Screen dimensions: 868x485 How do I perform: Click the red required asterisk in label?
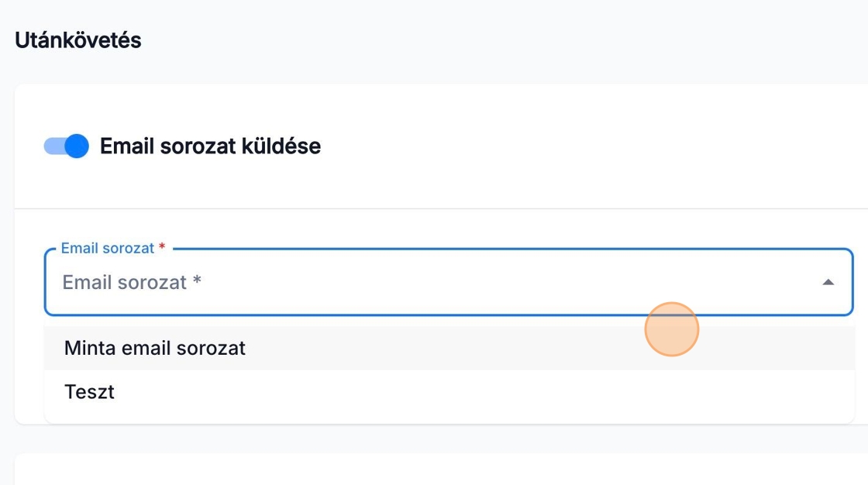click(x=162, y=247)
